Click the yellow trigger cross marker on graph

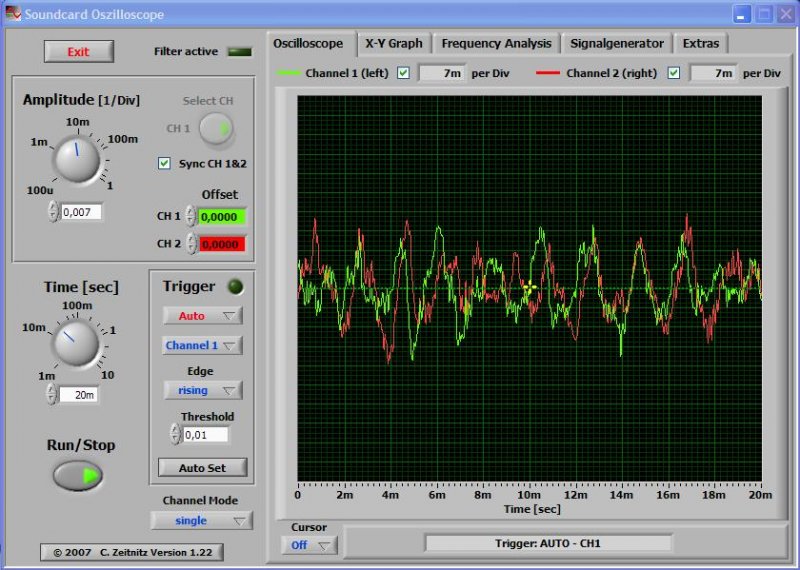pos(529,287)
